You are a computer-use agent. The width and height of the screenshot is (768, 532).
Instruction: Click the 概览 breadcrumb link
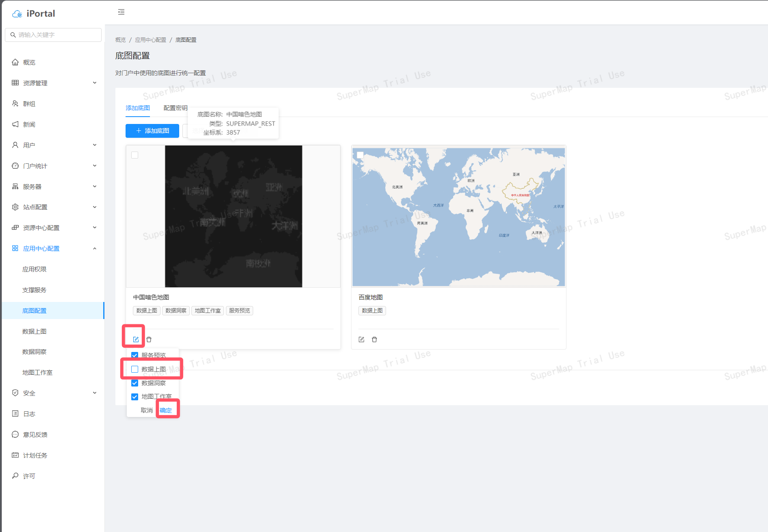click(120, 39)
